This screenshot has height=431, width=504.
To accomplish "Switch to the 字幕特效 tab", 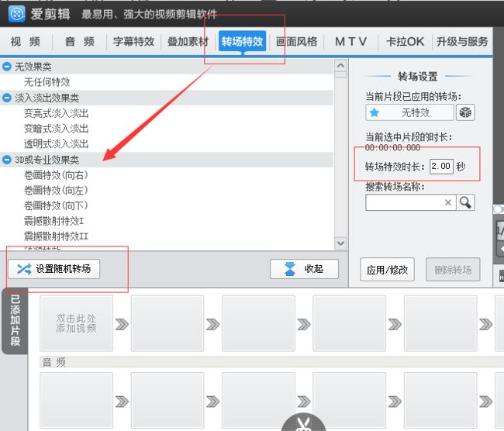I will (133, 41).
